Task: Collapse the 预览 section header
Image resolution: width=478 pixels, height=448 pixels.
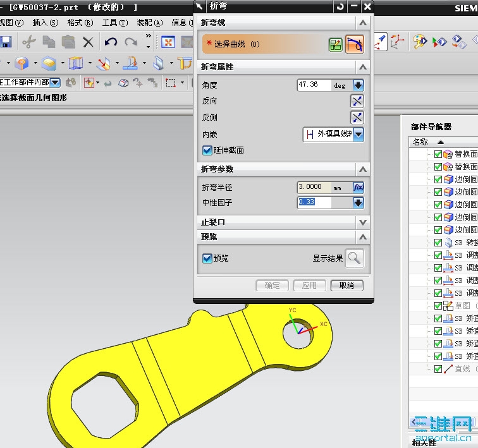Action: pyautogui.click(x=363, y=237)
